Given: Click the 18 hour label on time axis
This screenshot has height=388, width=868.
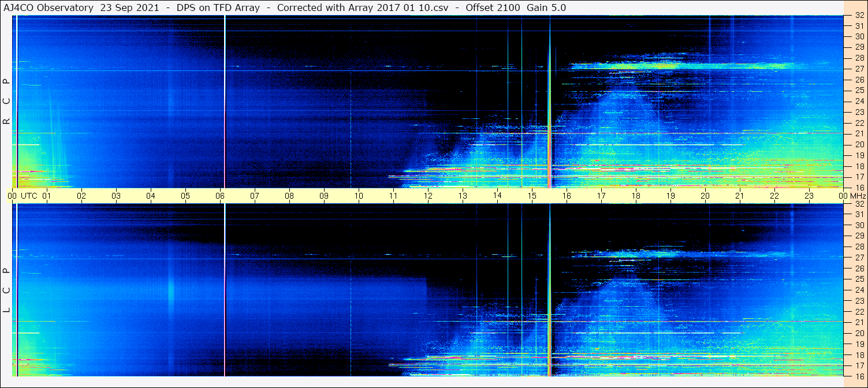Looking at the screenshot, I should [636, 196].
